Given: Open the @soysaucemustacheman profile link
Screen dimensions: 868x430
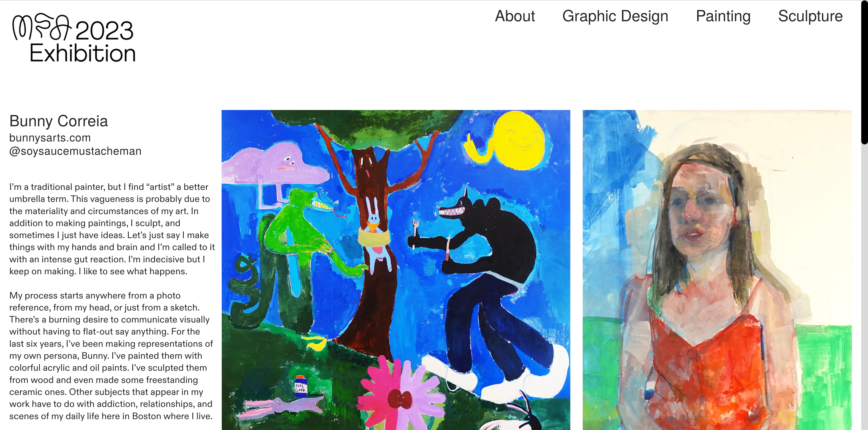Looking at the screenshot, I should [75, 151].
